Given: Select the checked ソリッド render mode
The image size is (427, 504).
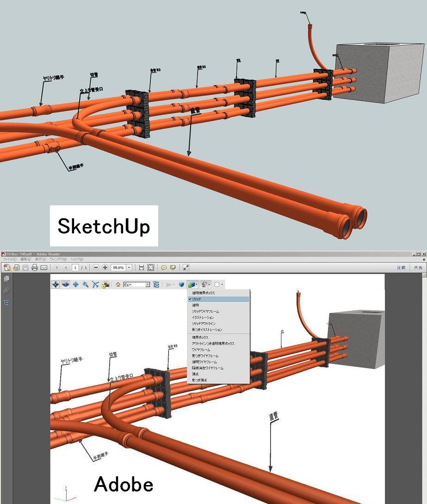Looking at the screenshot, I should 218,299.
